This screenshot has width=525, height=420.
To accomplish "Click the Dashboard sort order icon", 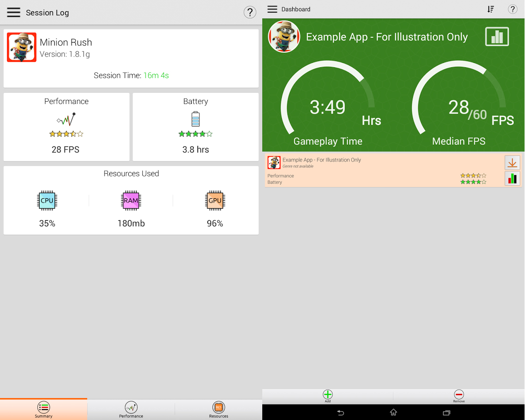I will 490,9.
